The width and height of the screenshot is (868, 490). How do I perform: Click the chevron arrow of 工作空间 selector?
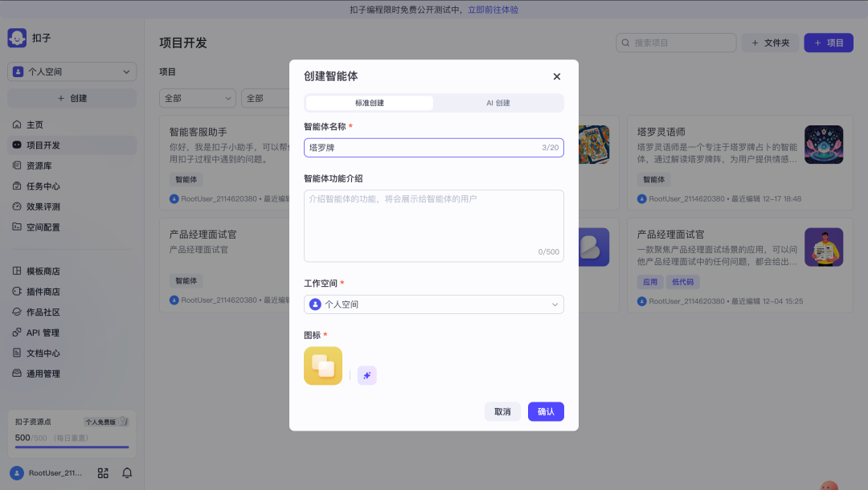[x=555, y=304]
